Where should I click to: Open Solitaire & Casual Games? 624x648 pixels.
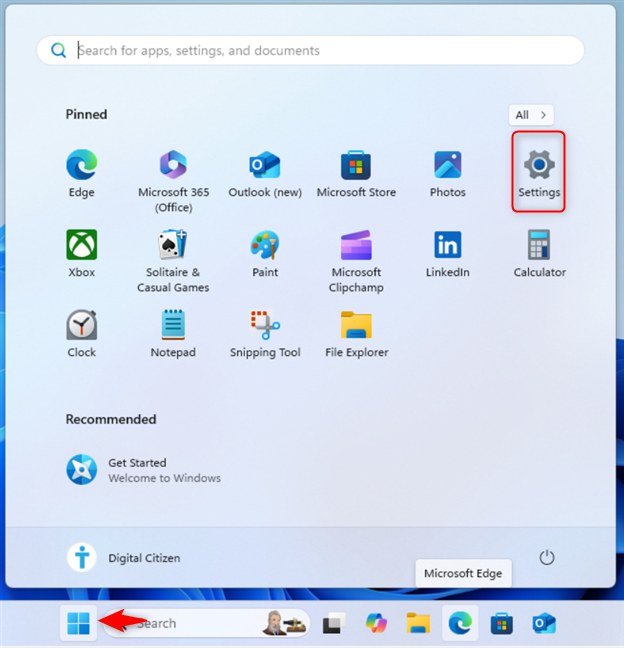pos(173,261)
